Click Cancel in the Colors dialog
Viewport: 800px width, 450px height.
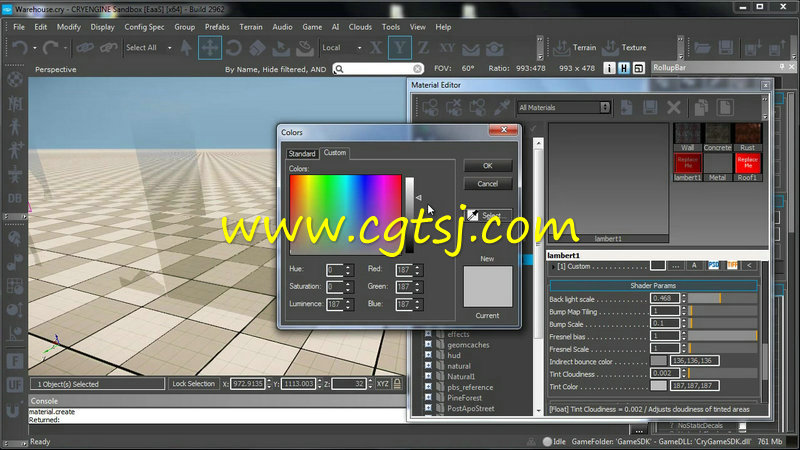(488, 184)
